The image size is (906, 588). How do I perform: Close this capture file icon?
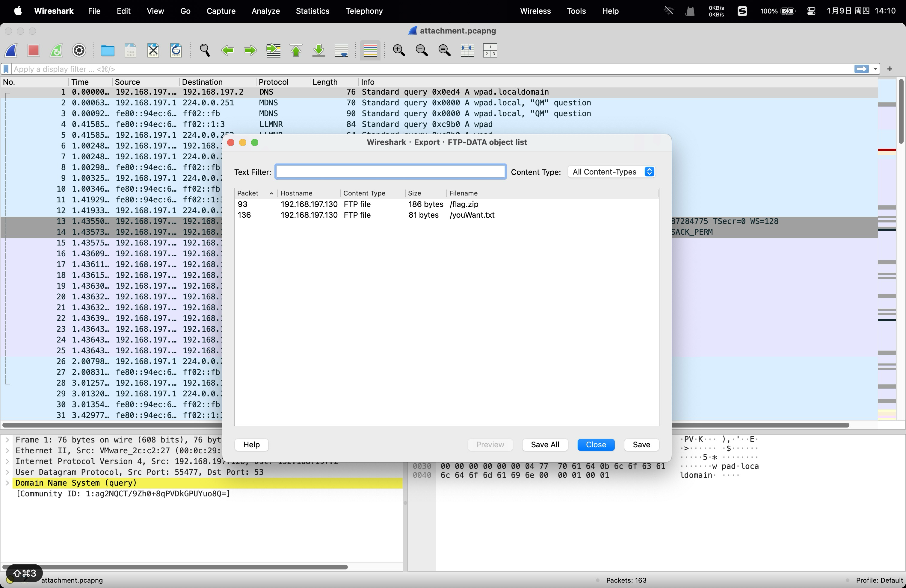tap(153, 50)
